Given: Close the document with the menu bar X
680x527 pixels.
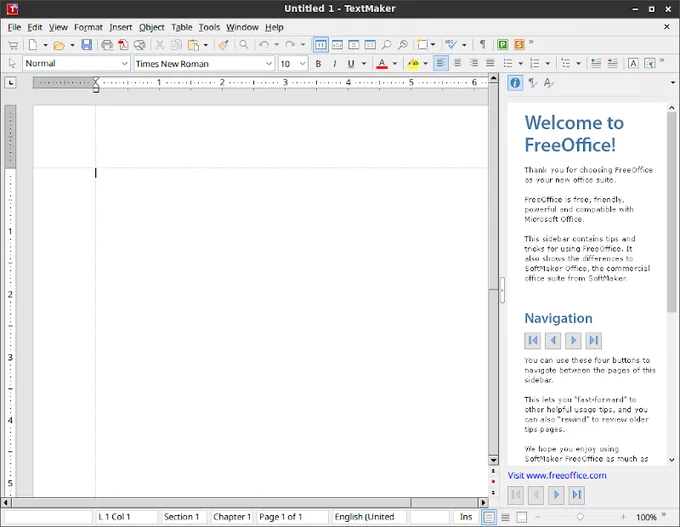Looking at the screenshot, I should click(667, 27).
